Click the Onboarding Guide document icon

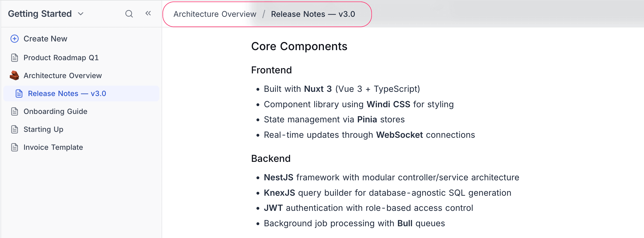pos(15,111)
